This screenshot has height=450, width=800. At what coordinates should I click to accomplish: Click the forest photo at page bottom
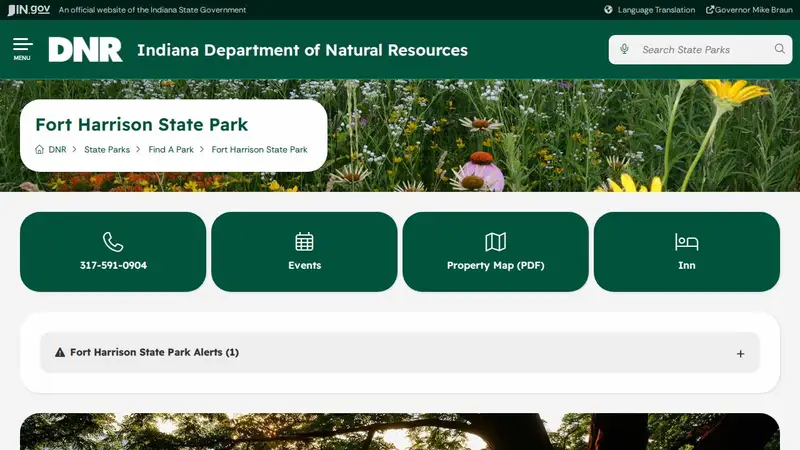click(x=400, y=432)
